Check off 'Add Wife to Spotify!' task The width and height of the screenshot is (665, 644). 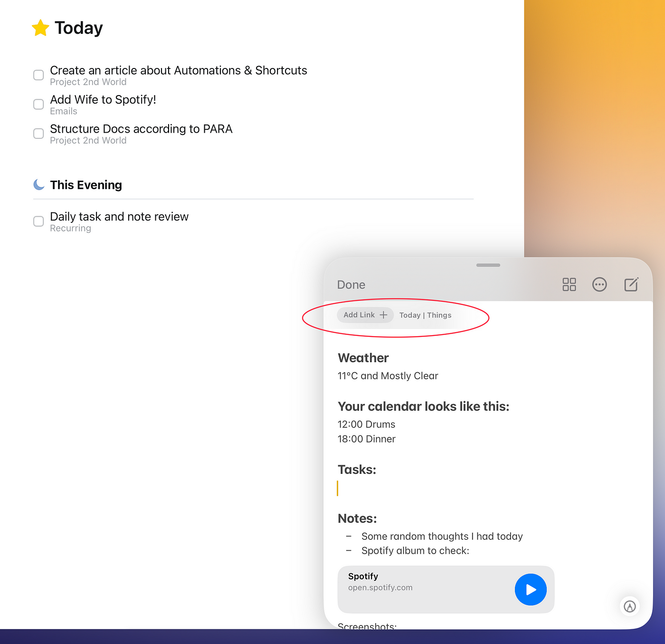pyautogui.click(x=38, y=104)
